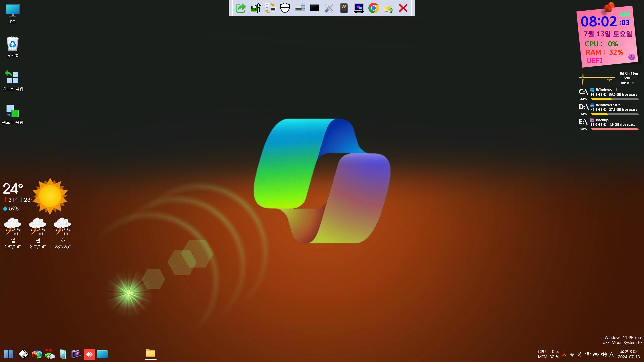Click the 화 forecast storm icon
Viewport: 644px width, 362px height.
62,226
